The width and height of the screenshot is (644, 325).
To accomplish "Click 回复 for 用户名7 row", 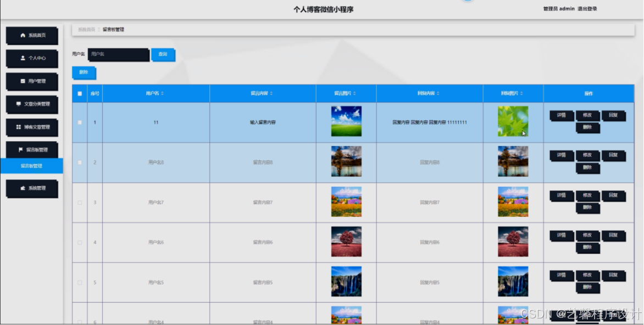I will coord(614,196).
